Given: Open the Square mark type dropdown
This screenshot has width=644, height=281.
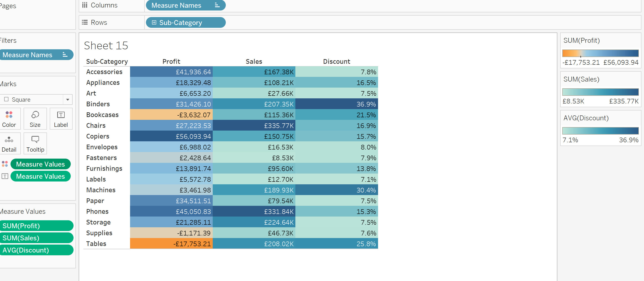Looking at the screenshot, I should tap(67, 100).
